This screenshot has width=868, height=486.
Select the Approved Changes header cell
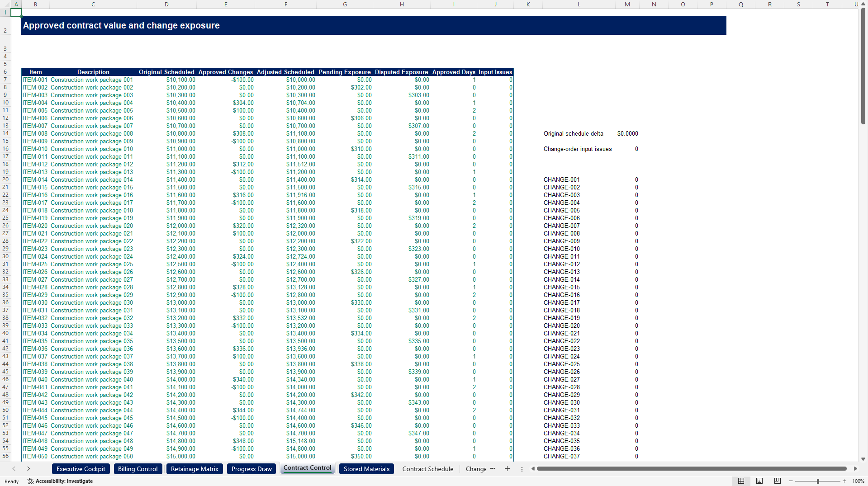(x=226, y=72)
